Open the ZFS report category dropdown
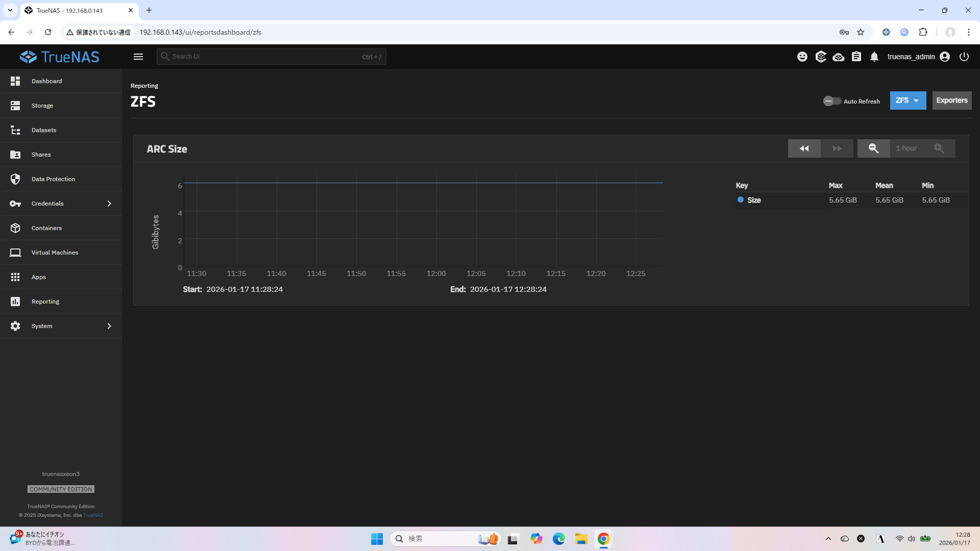This screenshot has width=980, height=551. pos(908,101)
